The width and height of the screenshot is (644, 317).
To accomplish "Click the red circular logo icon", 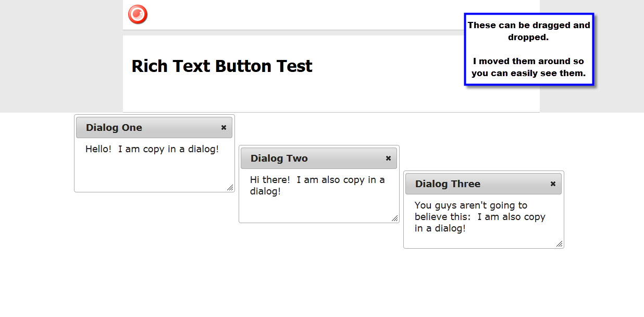I will pyautogui.click(x=138, y=14).
